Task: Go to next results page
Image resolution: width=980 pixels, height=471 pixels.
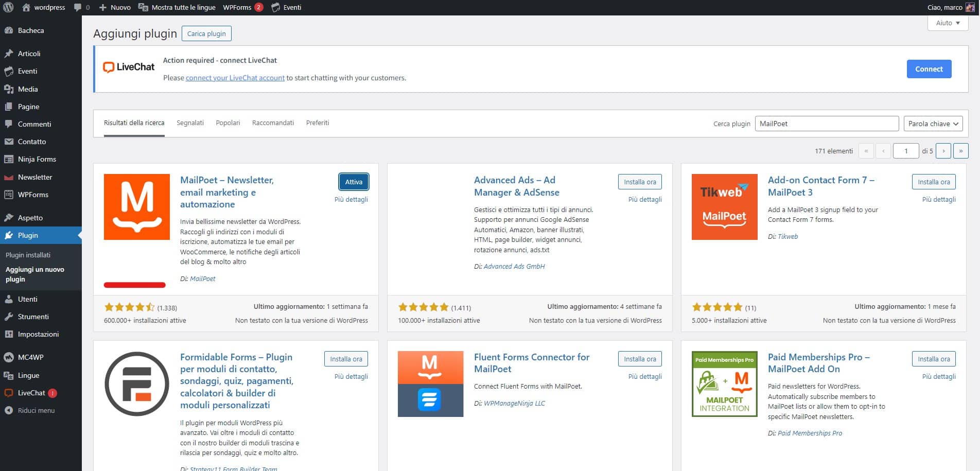Action: pos(943,151)
